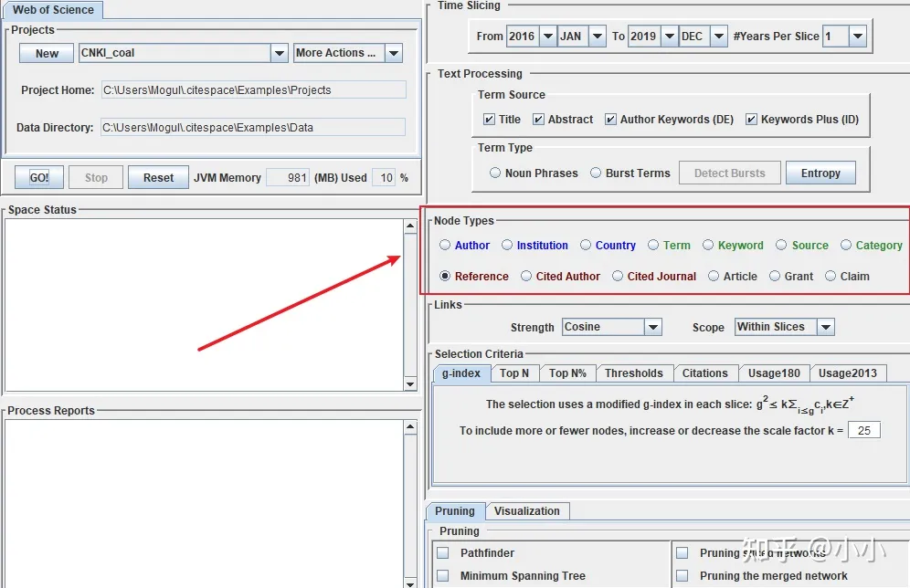
Task: Click Space Status scrollbar up arrow
Action: click(410, 226)
